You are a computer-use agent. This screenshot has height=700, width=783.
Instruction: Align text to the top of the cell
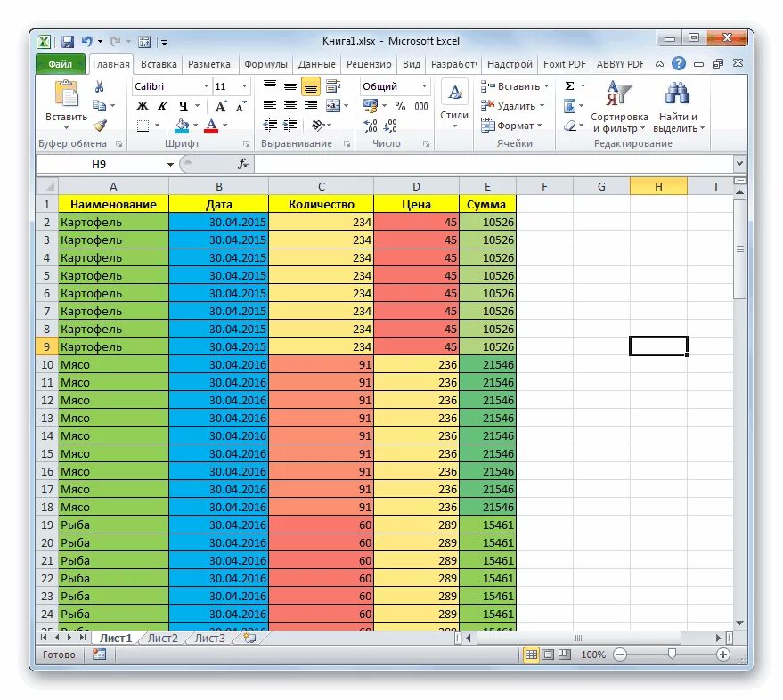[x=270, y=86]
